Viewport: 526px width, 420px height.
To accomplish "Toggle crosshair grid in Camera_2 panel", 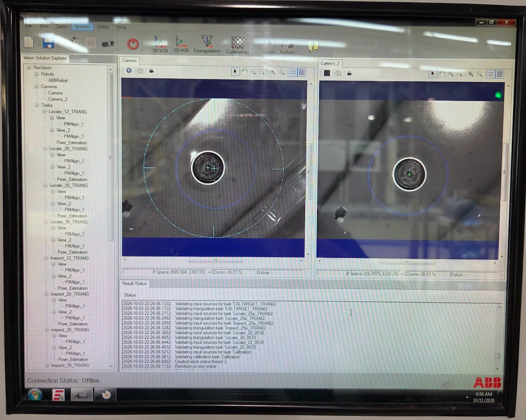I will tap(491, 74).
